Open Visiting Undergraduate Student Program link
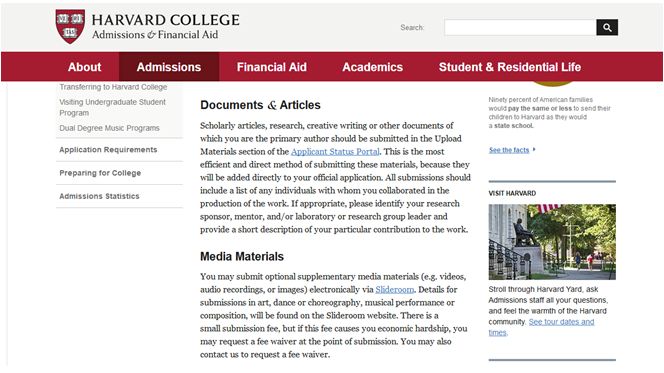Viewport: 664px width, 373px height. point(112,108)
